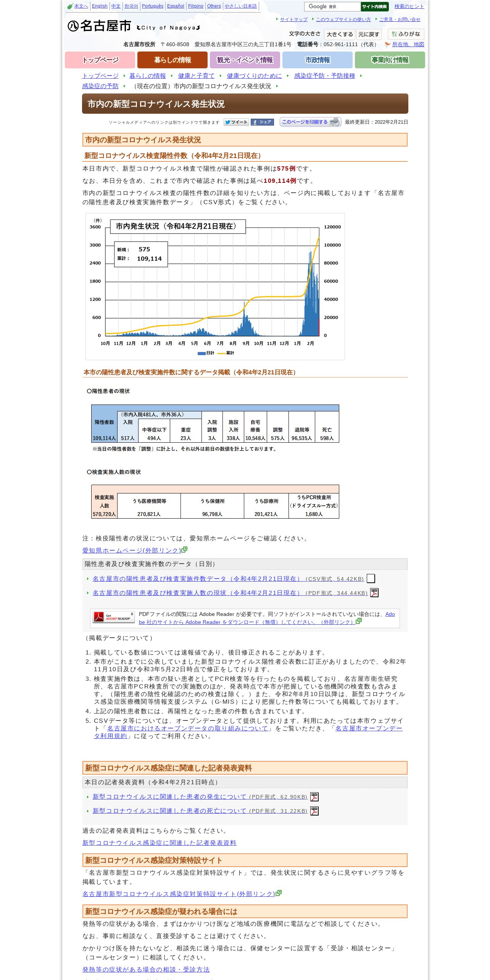Open the PDF icon beside 患者の死亡について

point(314,811)
